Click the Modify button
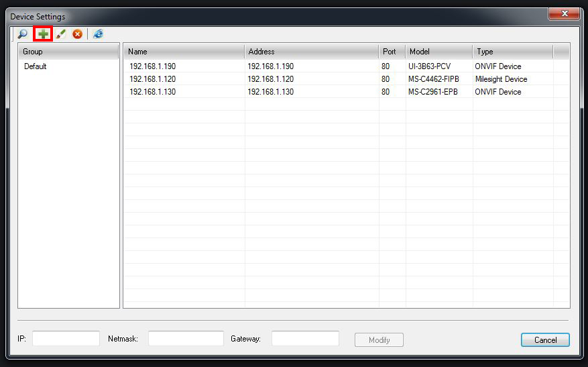Screen dimensions: 588x367 point(379,340)
